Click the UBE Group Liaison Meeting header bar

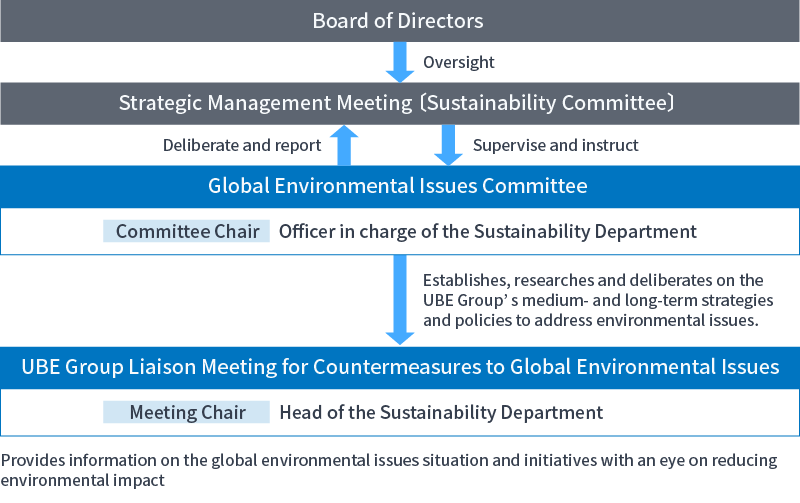pyautogui.click(x=400, y=367)
